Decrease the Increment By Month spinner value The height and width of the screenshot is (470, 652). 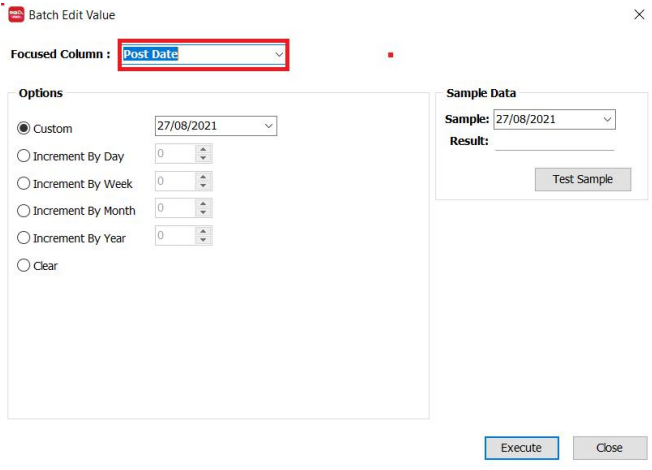coord(203,214)
